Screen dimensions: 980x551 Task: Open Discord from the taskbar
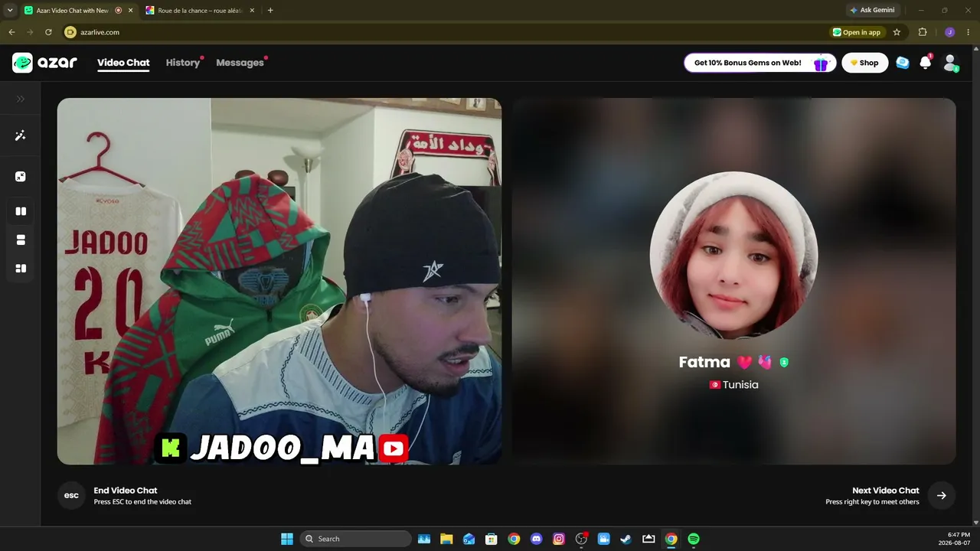(x=536, y=539)
